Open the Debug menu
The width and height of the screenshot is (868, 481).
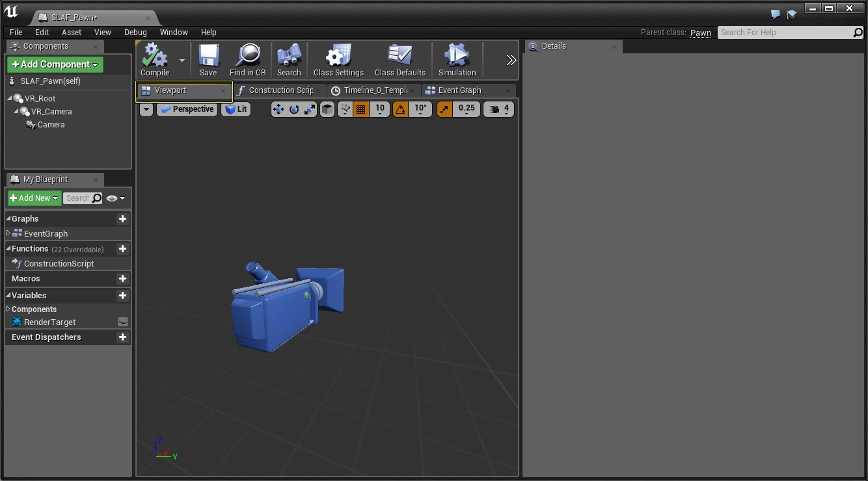[135, 32]
